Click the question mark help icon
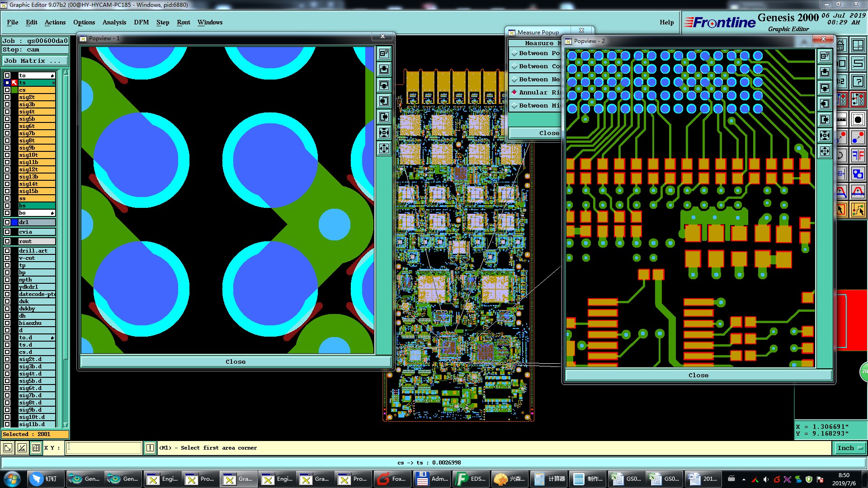The height and width of the screenshot is (488, 868). (858, 81)
